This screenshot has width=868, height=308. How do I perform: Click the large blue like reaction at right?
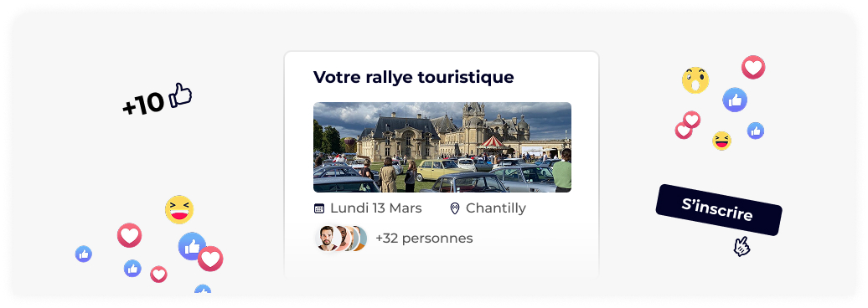[x=735, y=100]
